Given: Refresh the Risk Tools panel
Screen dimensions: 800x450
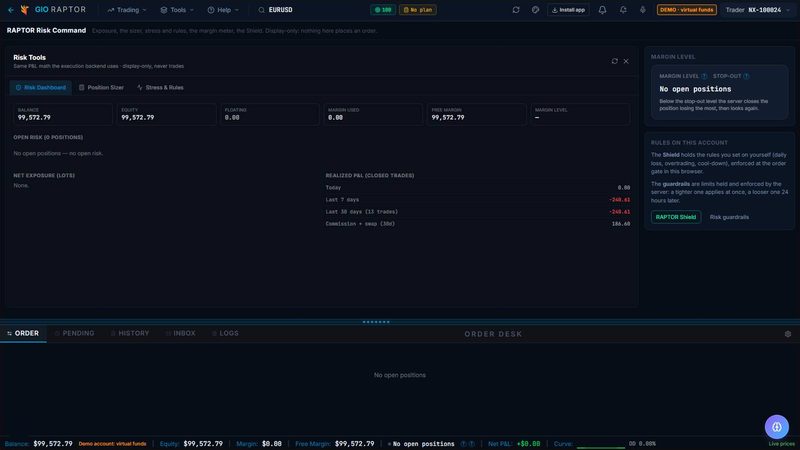Looking at the screenshot, I should click(x=614, y=61).
